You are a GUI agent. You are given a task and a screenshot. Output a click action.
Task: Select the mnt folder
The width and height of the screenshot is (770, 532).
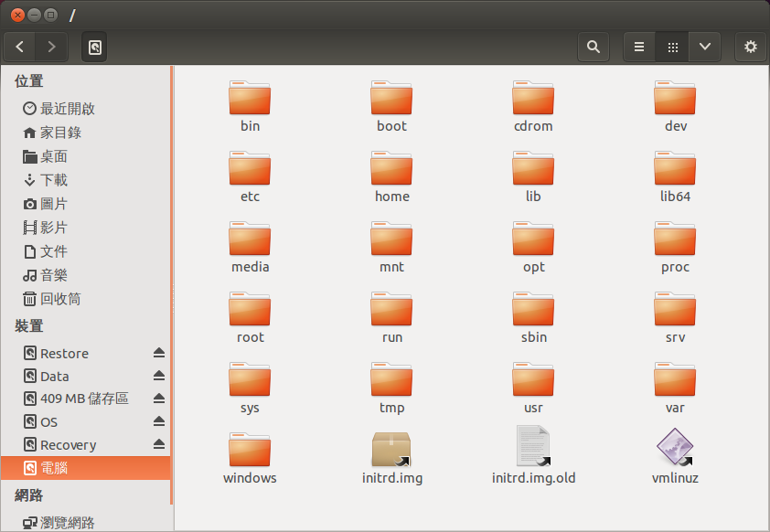[391, 248]
